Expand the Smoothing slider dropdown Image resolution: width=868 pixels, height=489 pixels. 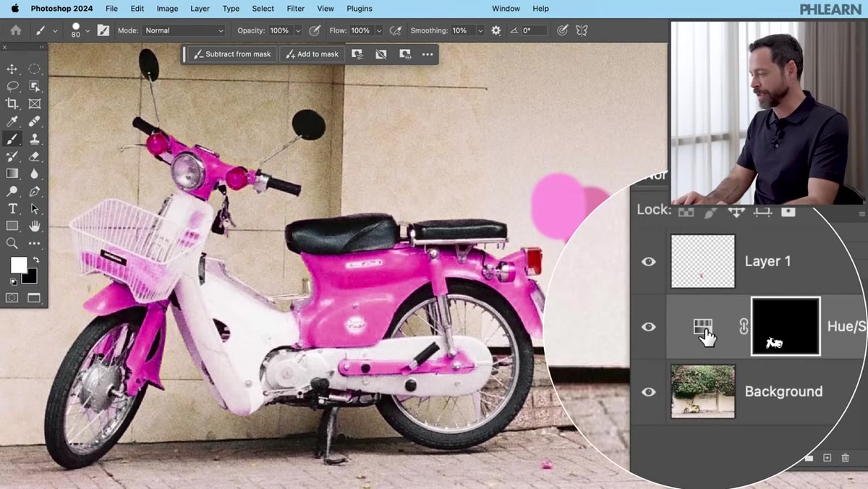click(x=480, y=30)
